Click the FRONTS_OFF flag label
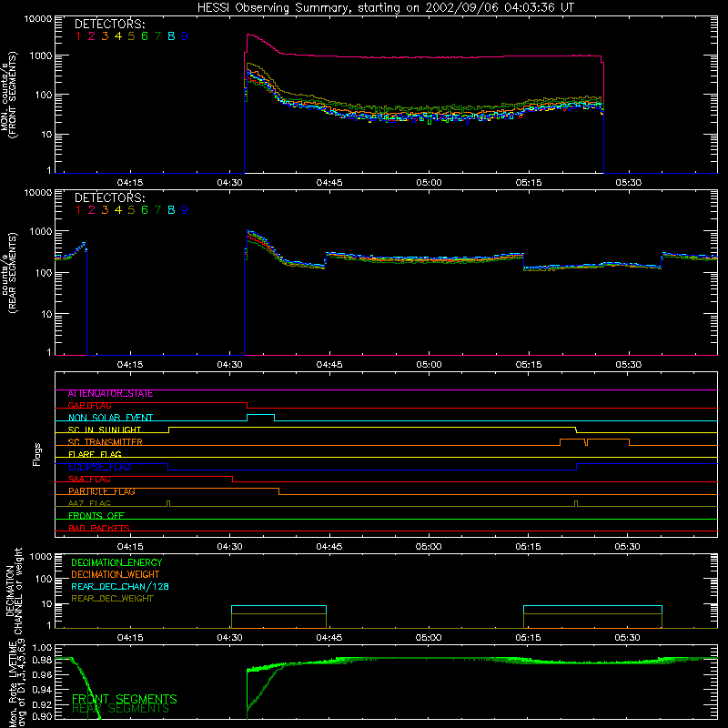Image resolution: width=728 pixels, height=728 pixels. [96, 516]
